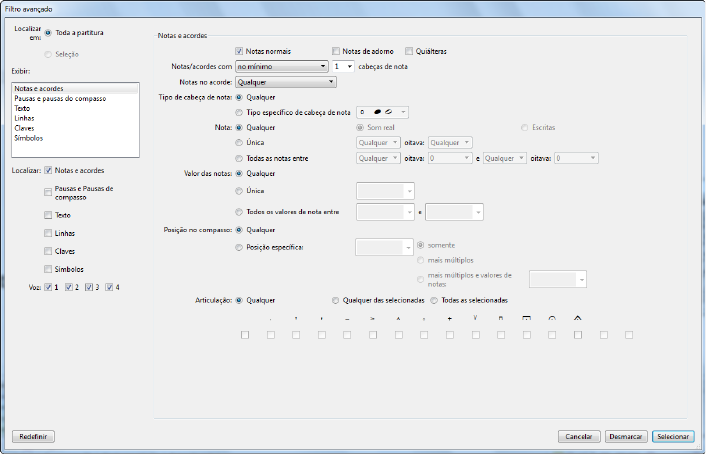Select 'Claves' in the Exibir list
706x454 pixels.
point(75,128)
